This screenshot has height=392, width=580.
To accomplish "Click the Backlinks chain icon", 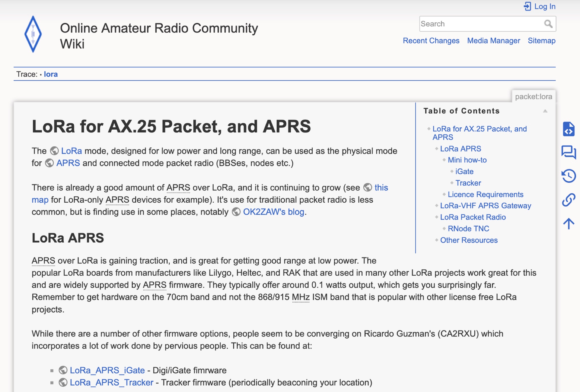I will point(568,200).
